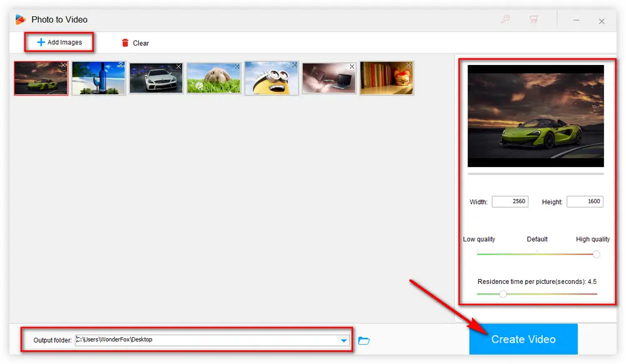Click the Height input field
Viewport: 626px width, 364px height.
click(x=585, y=201)
